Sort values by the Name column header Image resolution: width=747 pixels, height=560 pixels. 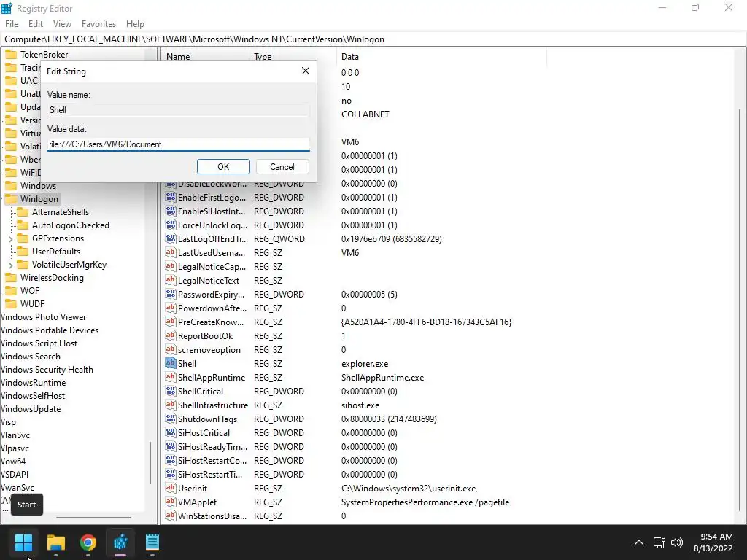pyautogui.click(x=205, y=57)
